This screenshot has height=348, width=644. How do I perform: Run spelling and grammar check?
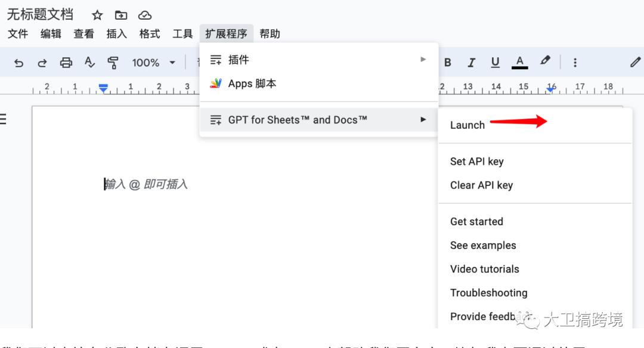click(x=89, y=63)
